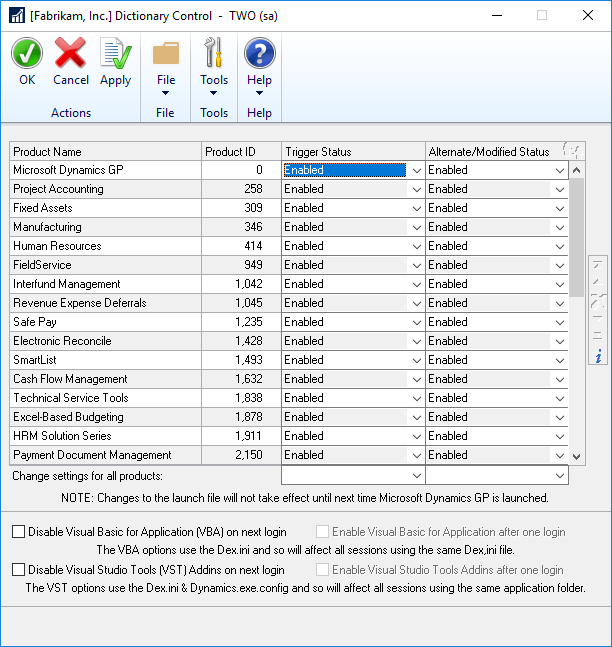612x647 pixels.
Task: Click the product list scrollbar thumb
Action: click(x=577, y=237)
